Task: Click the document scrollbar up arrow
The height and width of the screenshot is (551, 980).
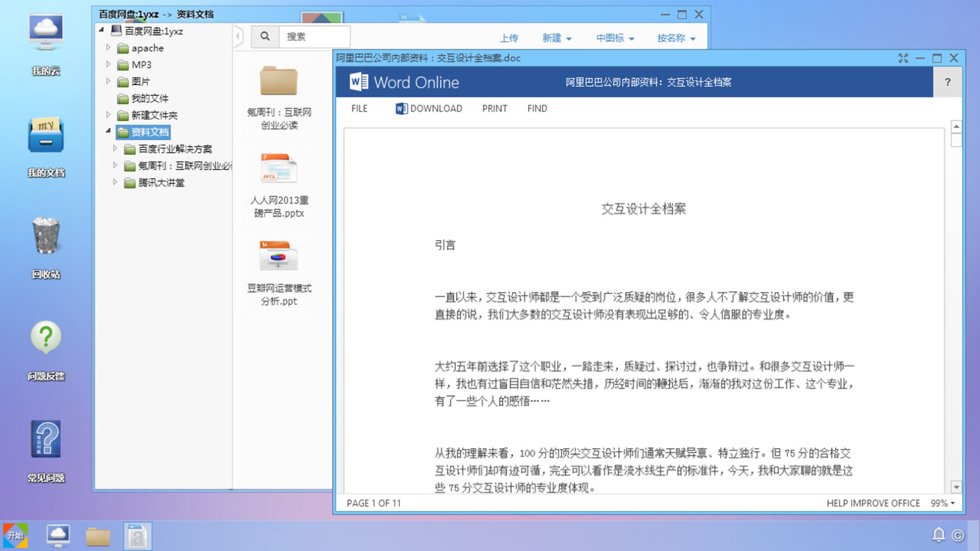Action: coord(956,127)
